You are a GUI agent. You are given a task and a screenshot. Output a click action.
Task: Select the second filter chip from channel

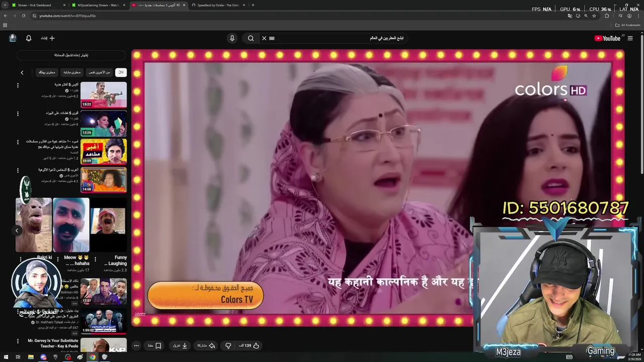pos(100,72)
